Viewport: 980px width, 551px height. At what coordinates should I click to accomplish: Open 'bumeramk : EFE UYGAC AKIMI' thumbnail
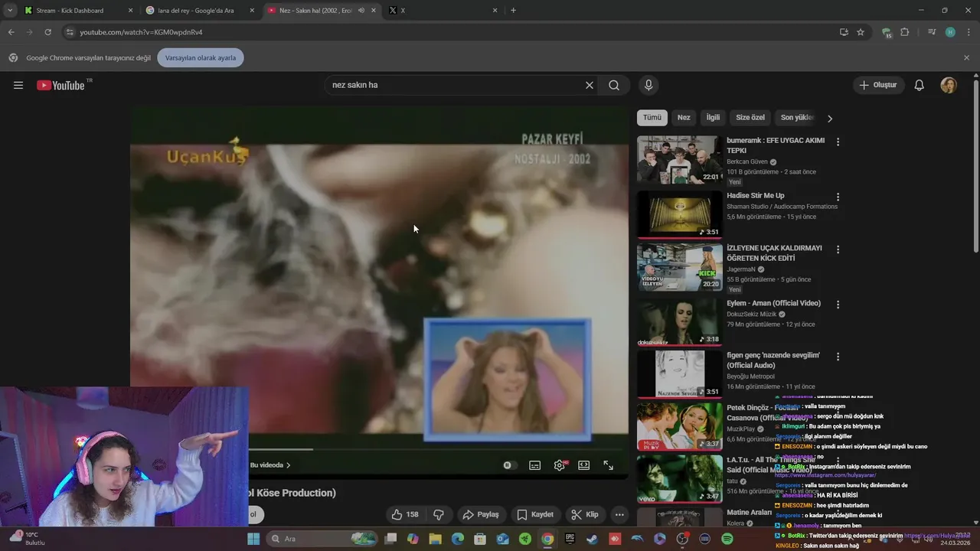point(680,160)
